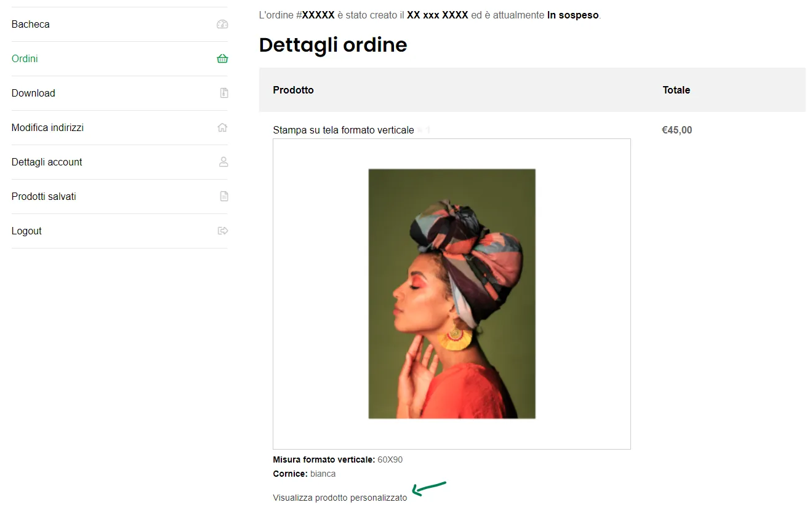Click the user icon for Dettagli account

tap(223, 162)
